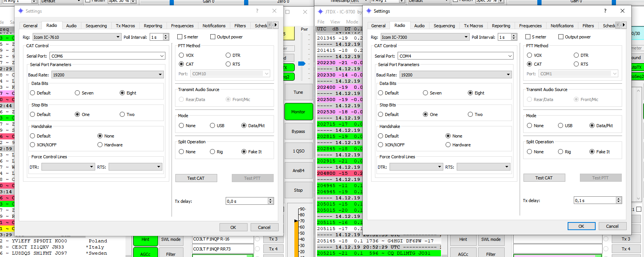
Task: Open Filters tab in IC-7300 Settings
Action: tap(588, 26)
